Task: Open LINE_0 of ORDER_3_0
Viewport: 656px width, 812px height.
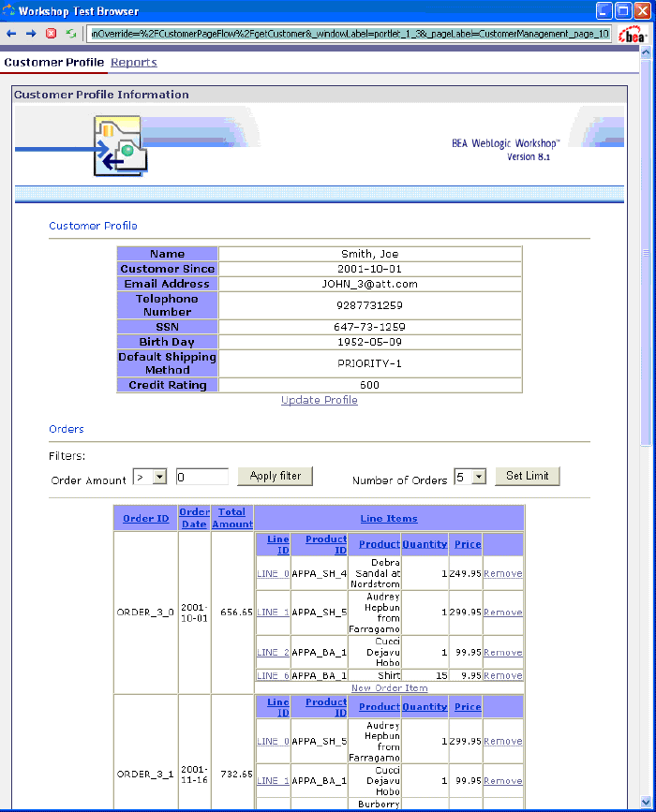Action: pos(273,574)
